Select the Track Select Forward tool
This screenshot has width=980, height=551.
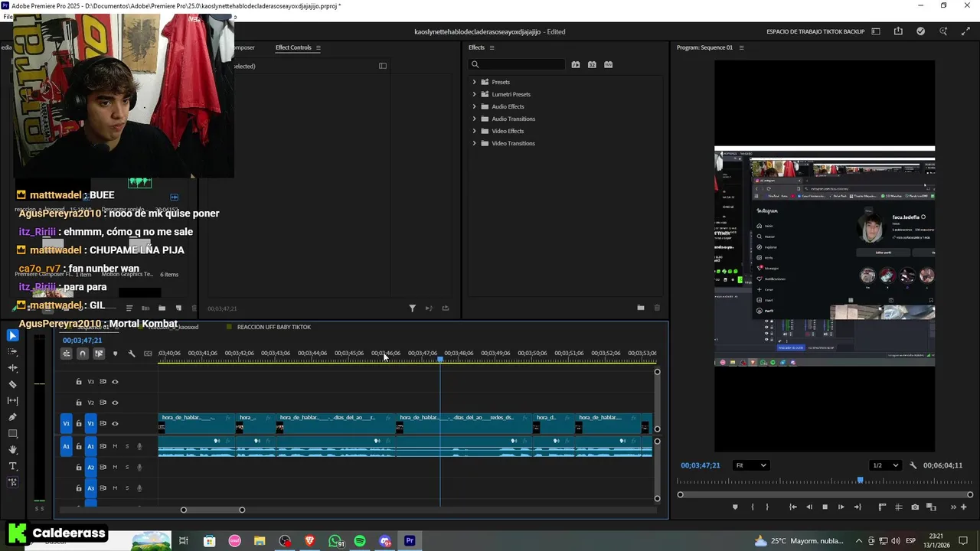point(12,351)
